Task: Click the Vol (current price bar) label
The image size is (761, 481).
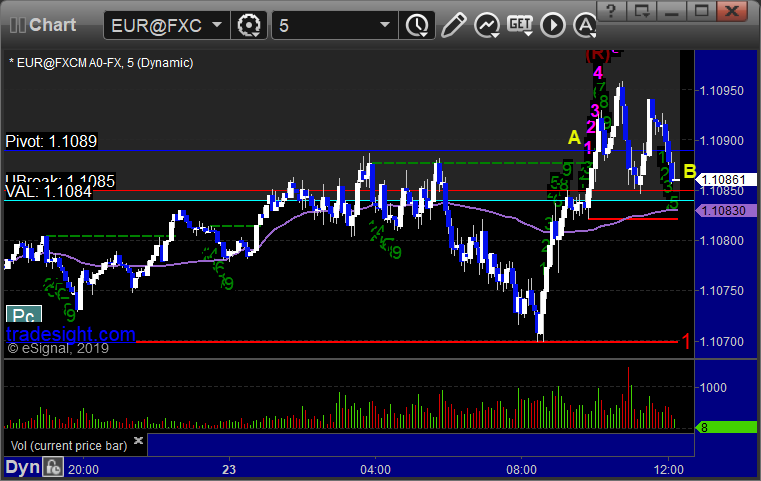Action: coord(69,446)
